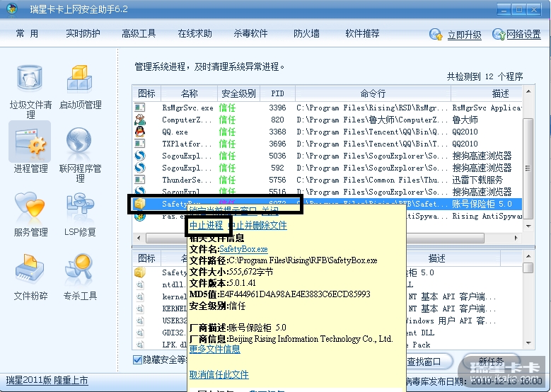Click the GDI32 module row icon
Image resolution: width=551 pixels, height=392 pixels.
tap(140, 333)
